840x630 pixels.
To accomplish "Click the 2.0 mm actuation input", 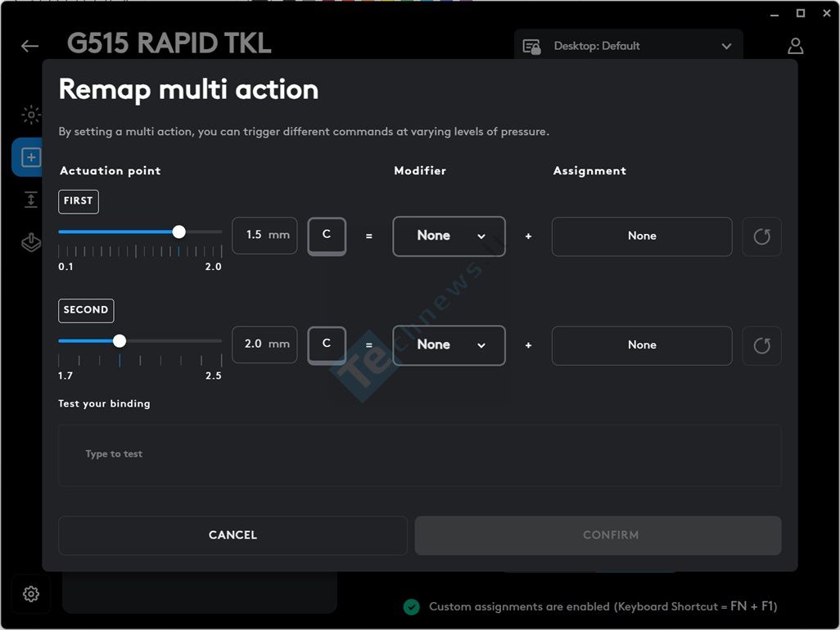I will [264, 344].
